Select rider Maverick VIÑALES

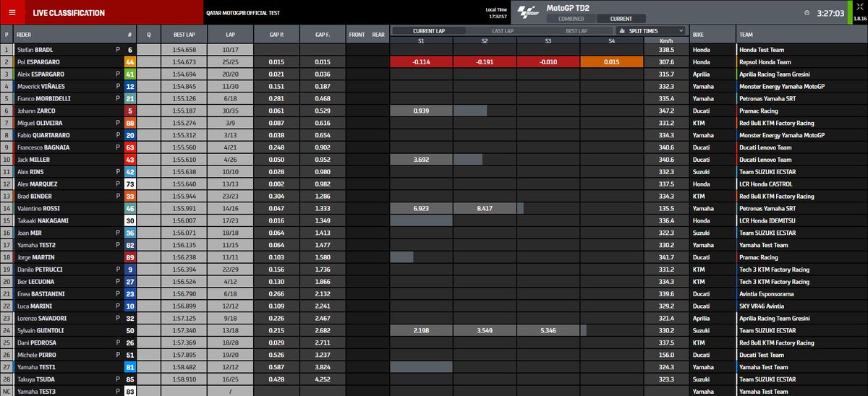point(41,86)
